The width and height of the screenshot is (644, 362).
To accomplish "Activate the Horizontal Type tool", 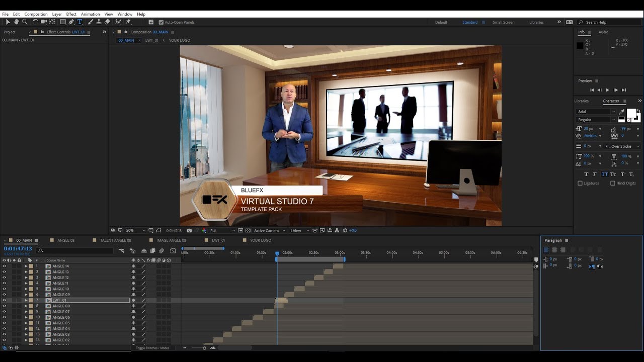I will point(79,22).
